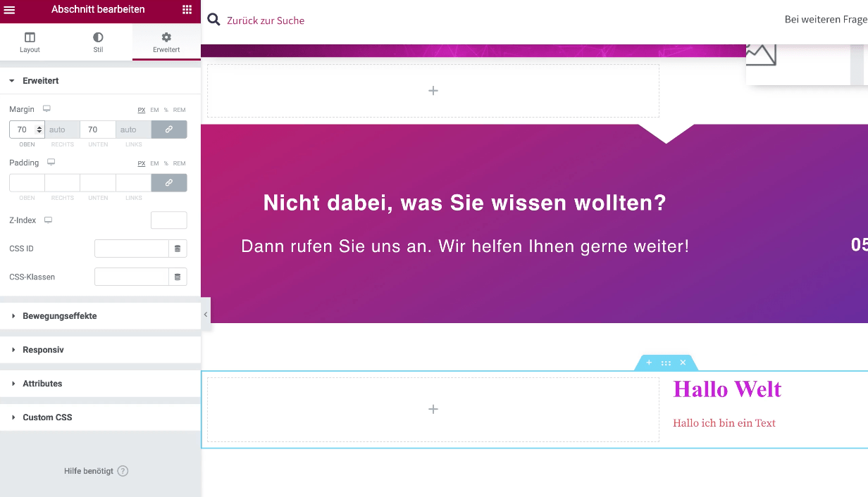
Task: Click the edit section drag handle icon
Action: tap(666, 363)
